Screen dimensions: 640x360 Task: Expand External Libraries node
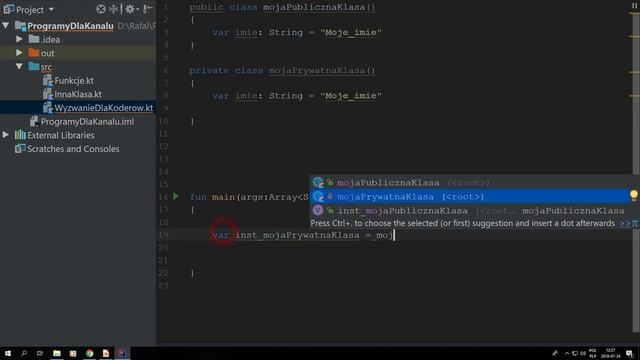[x=6, y=135]
